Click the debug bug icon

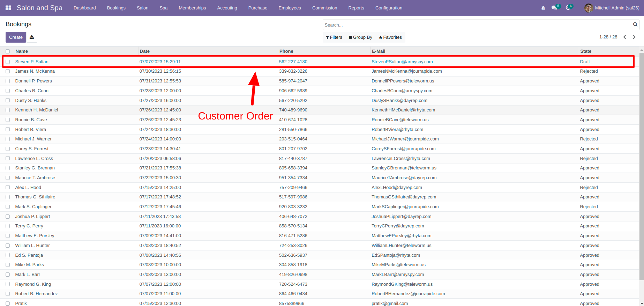543,8
